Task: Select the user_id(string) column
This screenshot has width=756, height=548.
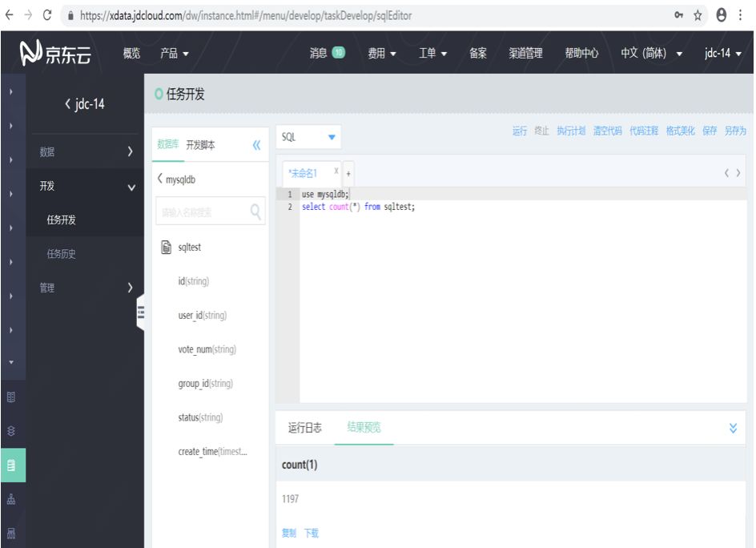Action: click(202, 315)
